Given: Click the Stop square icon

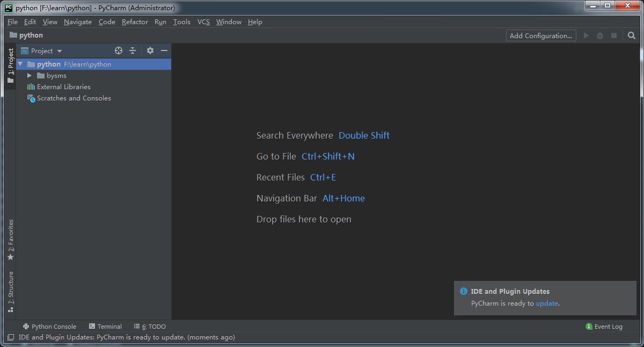Looking at the screenshot, I should 614,35.
